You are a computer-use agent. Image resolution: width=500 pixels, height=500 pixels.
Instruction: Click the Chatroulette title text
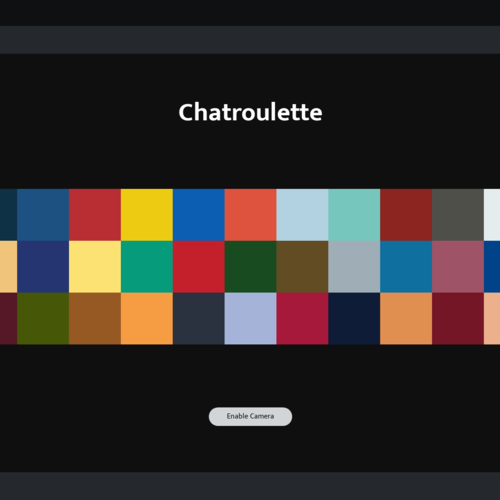point(250,112)
